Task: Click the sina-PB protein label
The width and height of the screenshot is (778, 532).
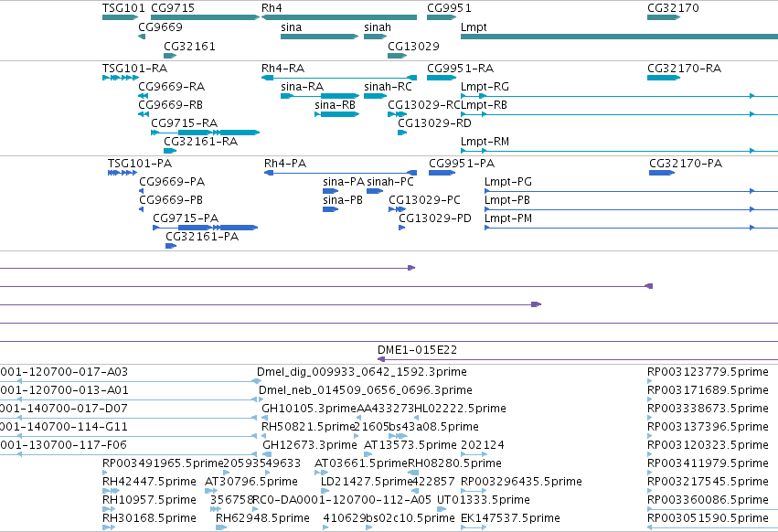Action: click(342, 200)
